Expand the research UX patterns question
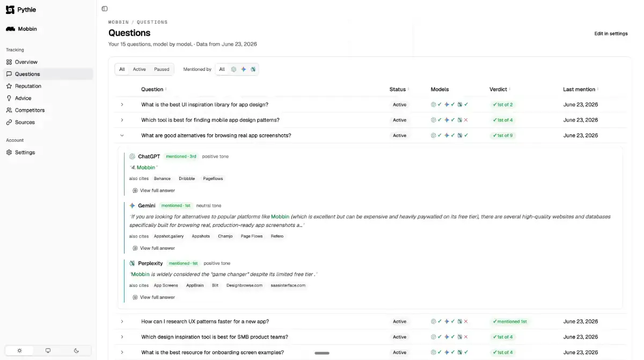 click(122, 321)
